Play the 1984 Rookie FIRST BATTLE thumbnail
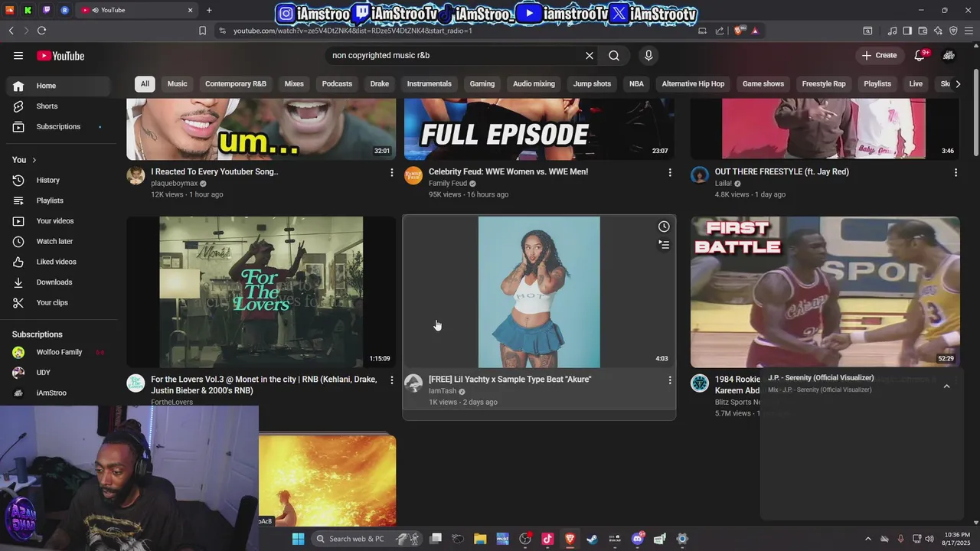This screenshot has width=980, height=551. point(825,292)
